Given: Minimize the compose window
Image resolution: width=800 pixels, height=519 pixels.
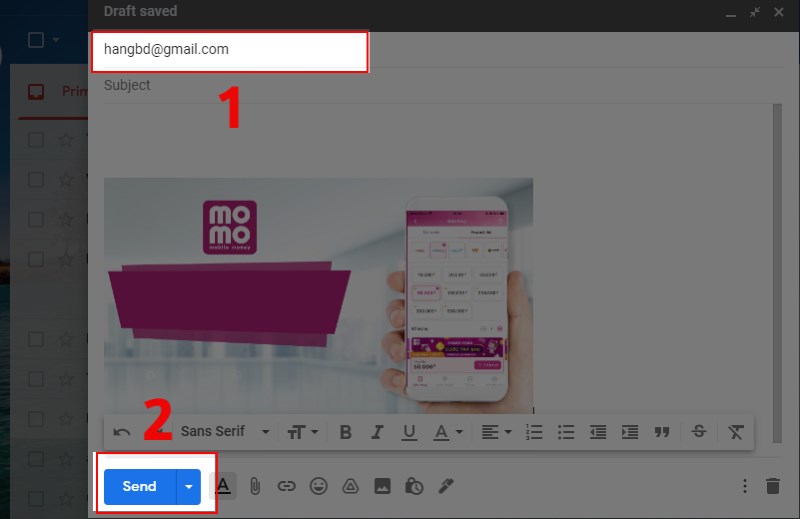Looking at the screenshot, I should [x=731, y=13].
